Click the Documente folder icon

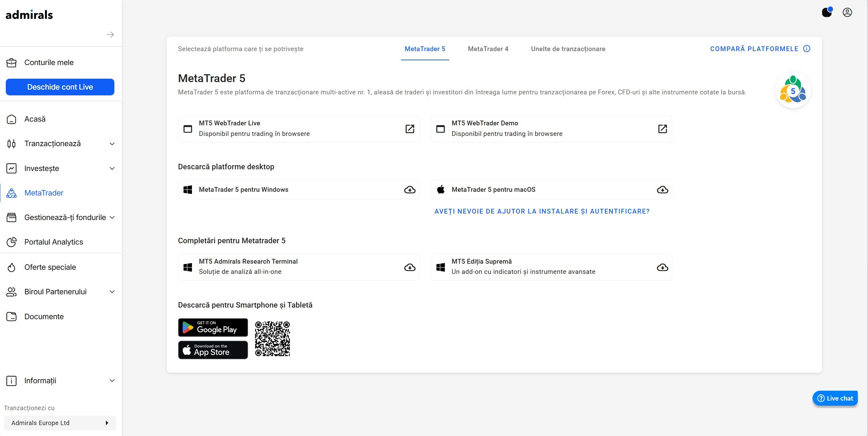coord(12,316)
